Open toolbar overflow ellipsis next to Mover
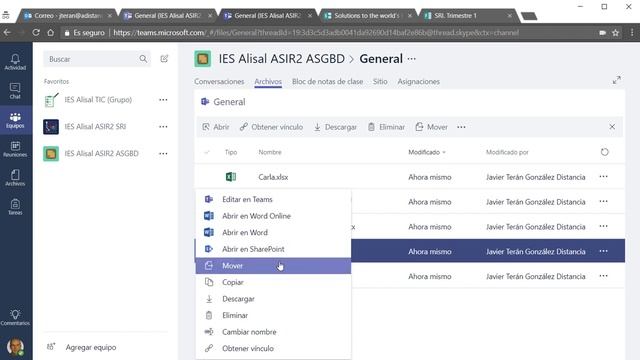Image resolution: width=640 pixels, height=360 pixels. click(x=461, y=127)
